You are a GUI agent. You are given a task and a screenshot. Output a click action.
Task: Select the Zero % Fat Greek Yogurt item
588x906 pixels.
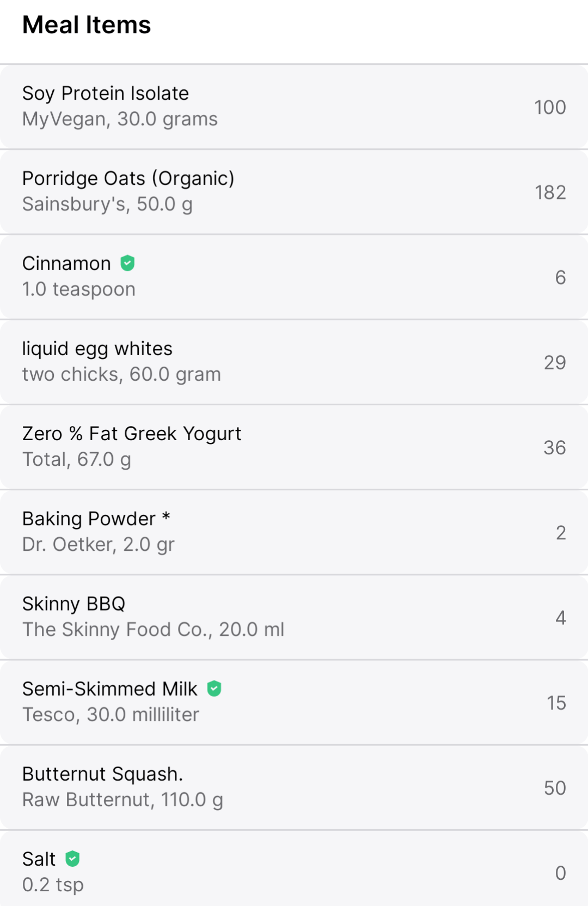294,447
